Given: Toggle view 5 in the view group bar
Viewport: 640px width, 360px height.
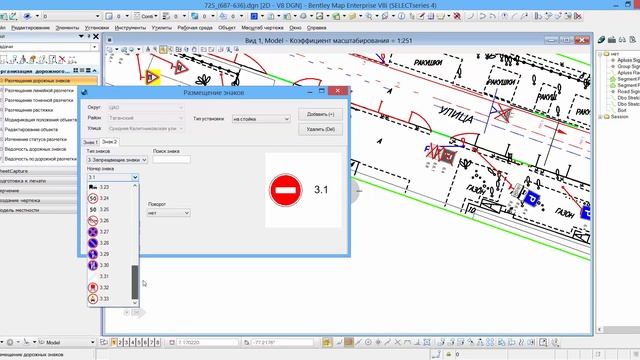Looking at the screenshot, I should (139, 342).
